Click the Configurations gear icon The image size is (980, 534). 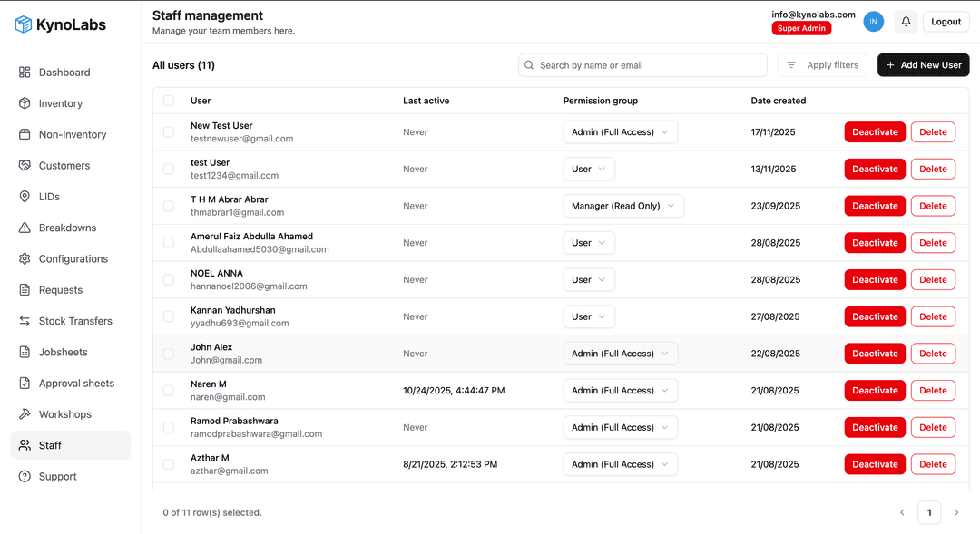click(x=24, y=258)
